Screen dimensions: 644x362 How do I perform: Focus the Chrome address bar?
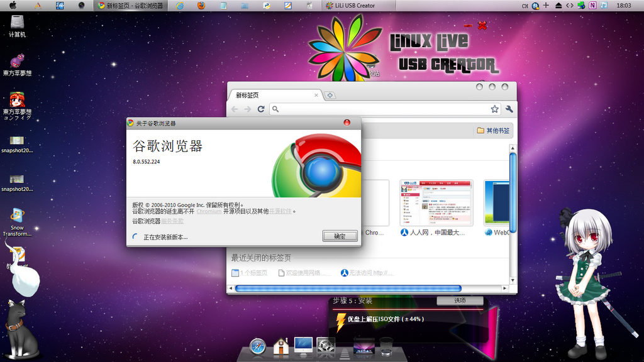coord(384,109)
